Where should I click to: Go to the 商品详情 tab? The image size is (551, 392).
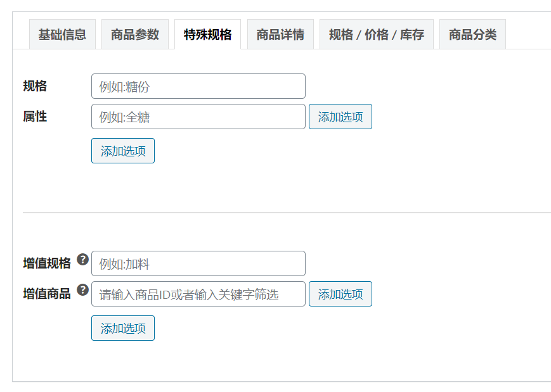[x=280, y=34]
